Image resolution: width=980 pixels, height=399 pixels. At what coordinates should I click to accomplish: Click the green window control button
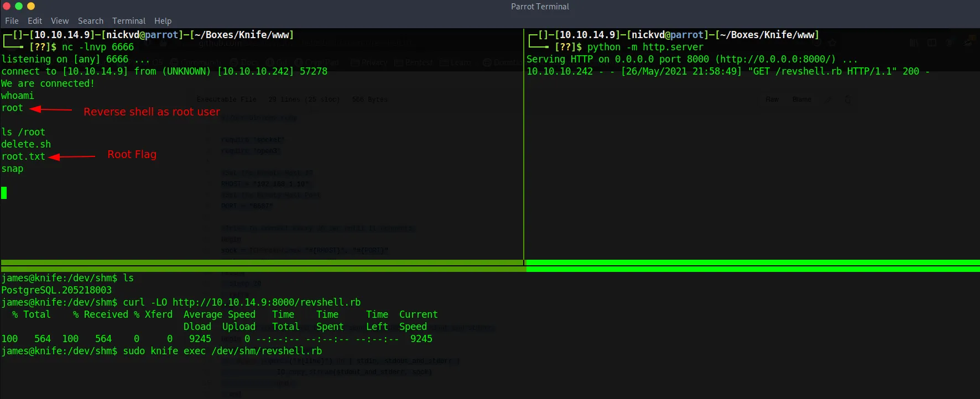click(19, 6)
